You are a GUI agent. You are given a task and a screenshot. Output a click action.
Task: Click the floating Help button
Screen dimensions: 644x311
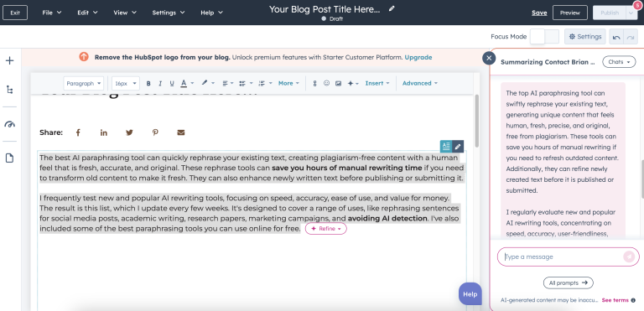coord(470,294)
